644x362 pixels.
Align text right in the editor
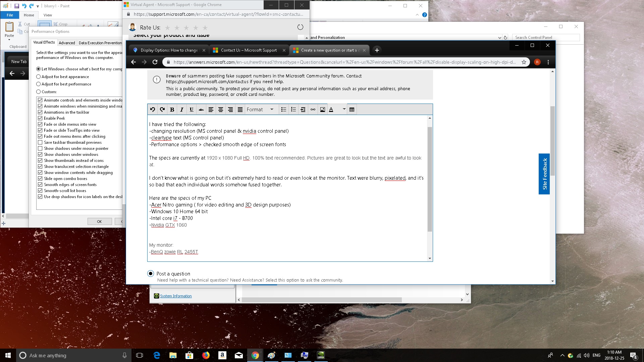(230, 109)
